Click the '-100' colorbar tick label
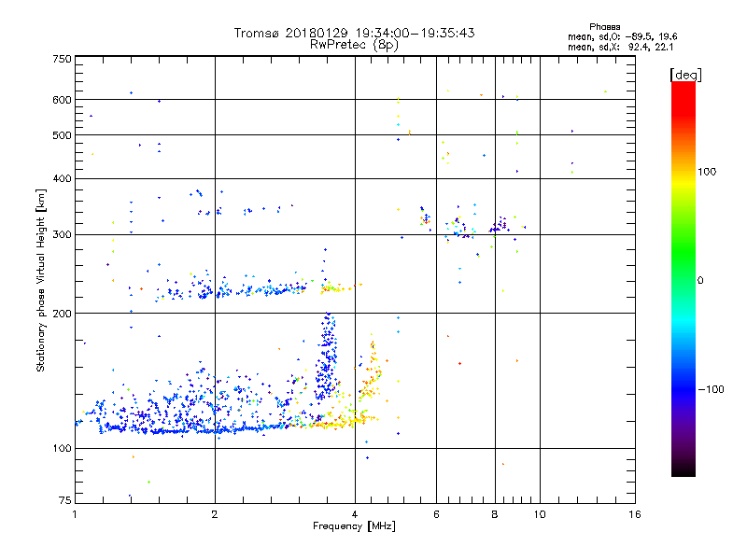The height and width of the screenshot is (560, 747). (711, 389)
